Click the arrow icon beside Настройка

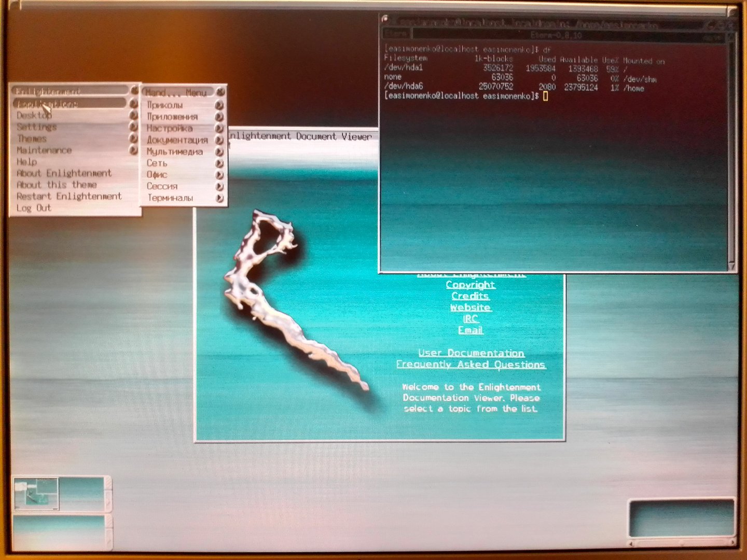(220, 128)
